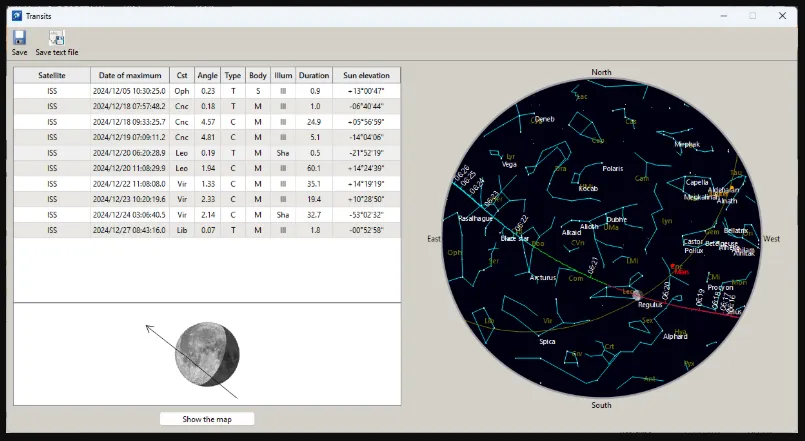Click the Duration column header
This screenshot has width=805, height=441.
click(314, 75)
